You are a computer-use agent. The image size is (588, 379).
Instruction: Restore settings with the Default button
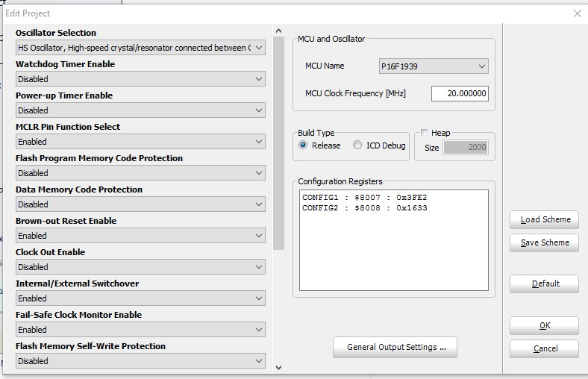(x=544, y=284)
